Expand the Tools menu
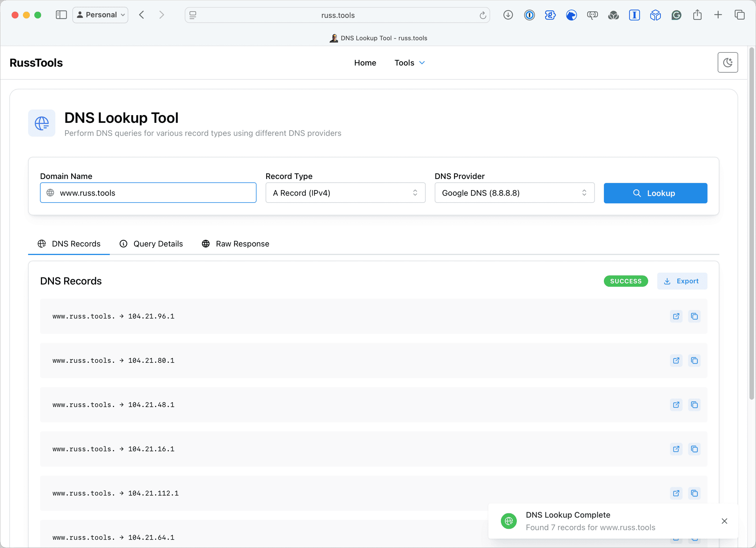Image resolution: width=756 pixels, height=548 pixels. pyautogui.click(x=409, y=63)
